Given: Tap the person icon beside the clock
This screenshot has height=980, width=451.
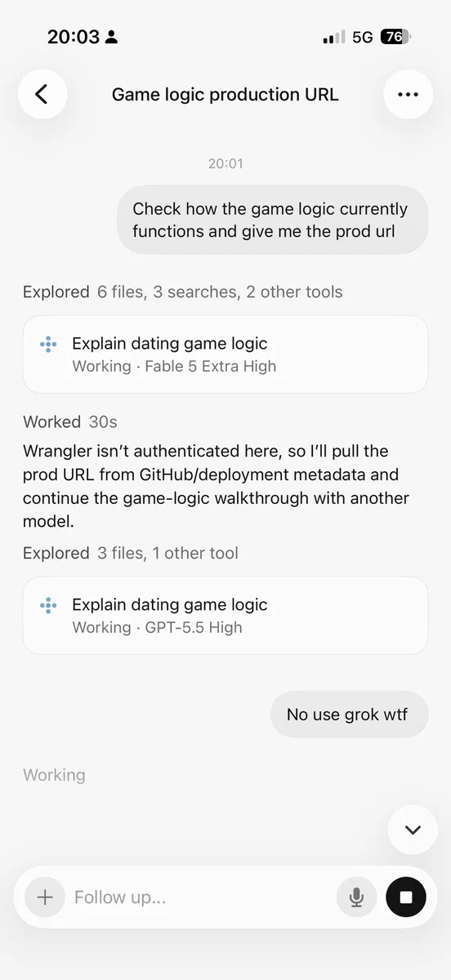Looking at the screenshot, I should tap(112, 37).
